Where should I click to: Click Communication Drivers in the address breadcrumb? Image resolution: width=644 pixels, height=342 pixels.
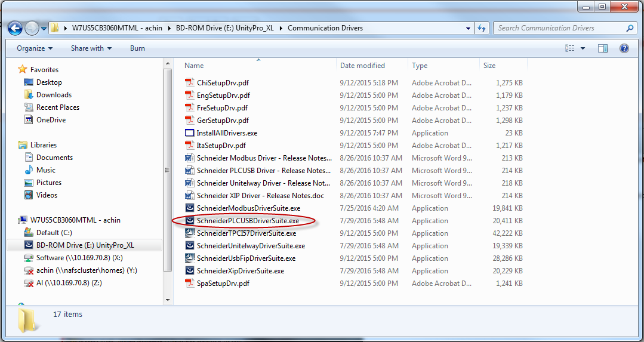(x=325, y=28)
